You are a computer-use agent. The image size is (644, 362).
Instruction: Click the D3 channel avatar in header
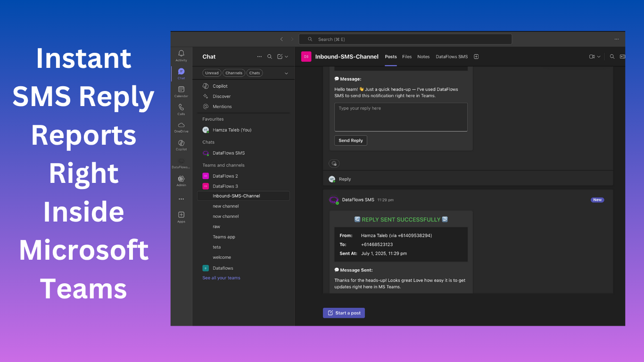[306, 57]
